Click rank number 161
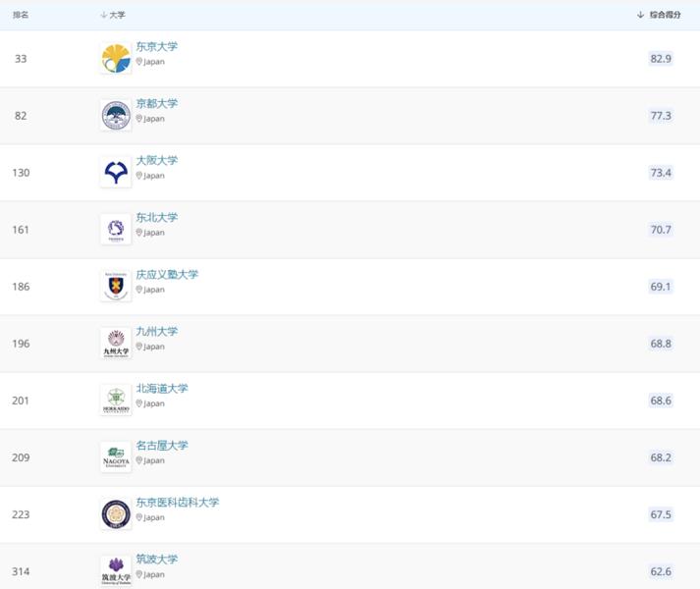 (21, 230)
